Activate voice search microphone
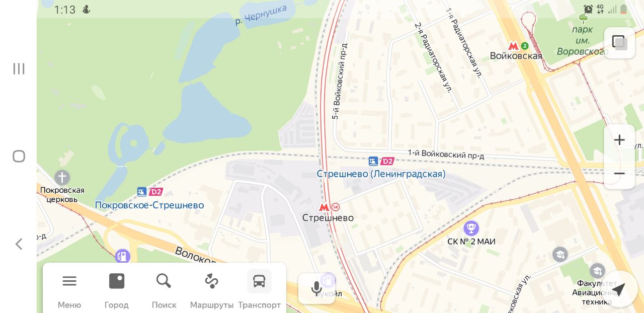Viewport: 644px width, 313px height. (316, 289)
